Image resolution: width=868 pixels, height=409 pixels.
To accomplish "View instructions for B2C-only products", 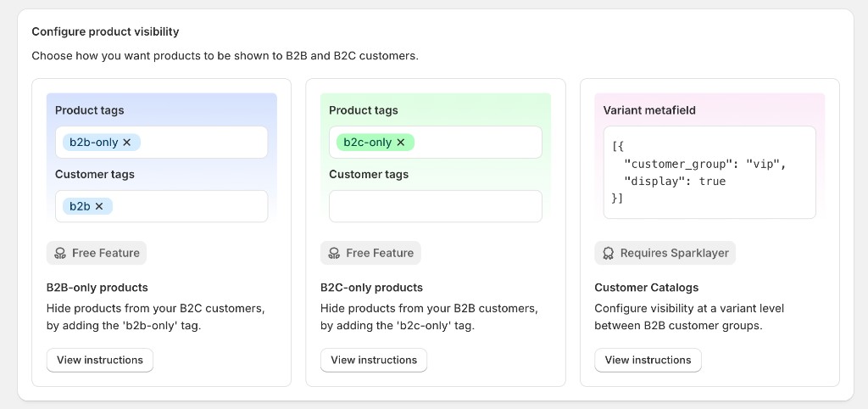I will click(374, 361).
